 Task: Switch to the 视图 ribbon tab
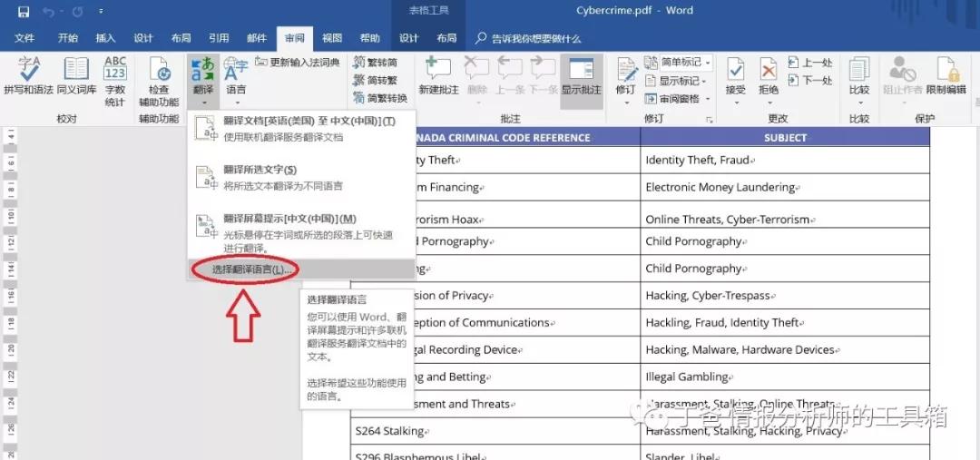click(332, 38)
